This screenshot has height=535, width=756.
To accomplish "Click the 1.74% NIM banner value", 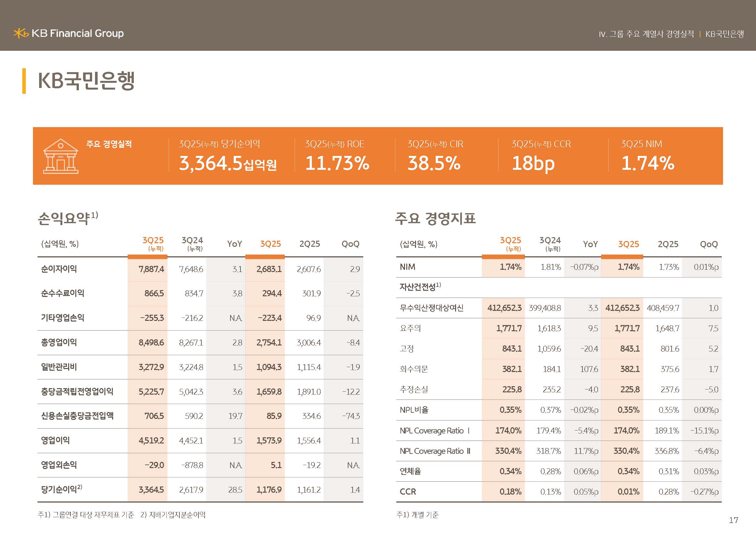I will tap(647, 163).
